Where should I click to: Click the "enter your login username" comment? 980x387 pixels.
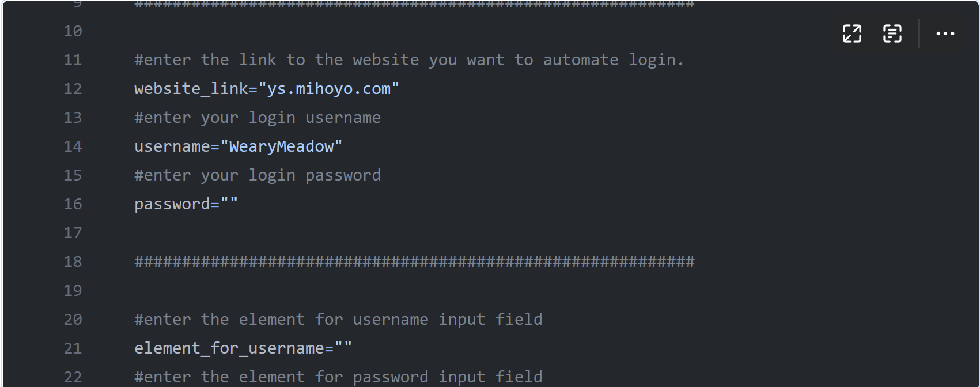coord(258,118)
